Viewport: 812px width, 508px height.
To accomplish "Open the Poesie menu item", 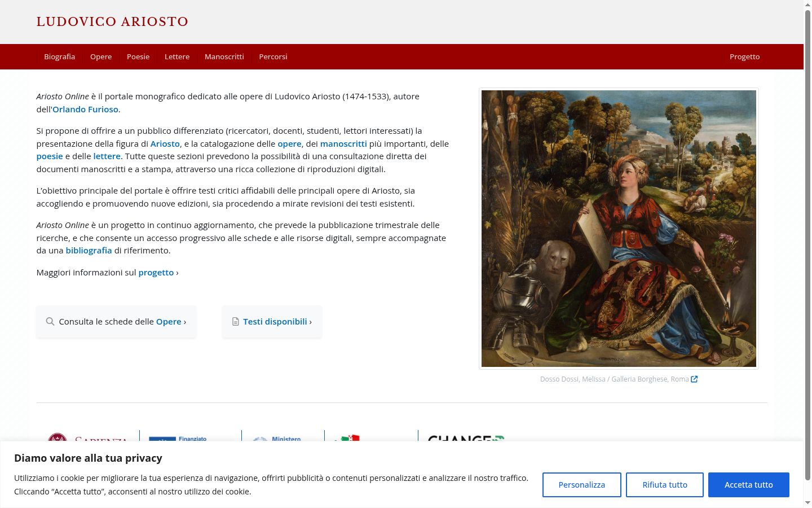I will (138, 56).
